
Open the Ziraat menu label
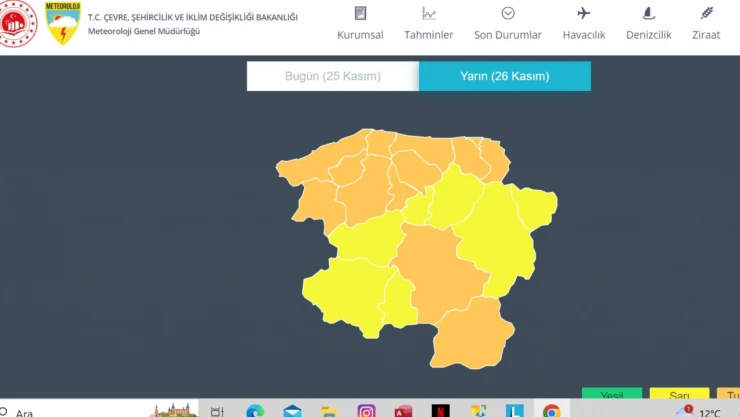coord(706,35)
